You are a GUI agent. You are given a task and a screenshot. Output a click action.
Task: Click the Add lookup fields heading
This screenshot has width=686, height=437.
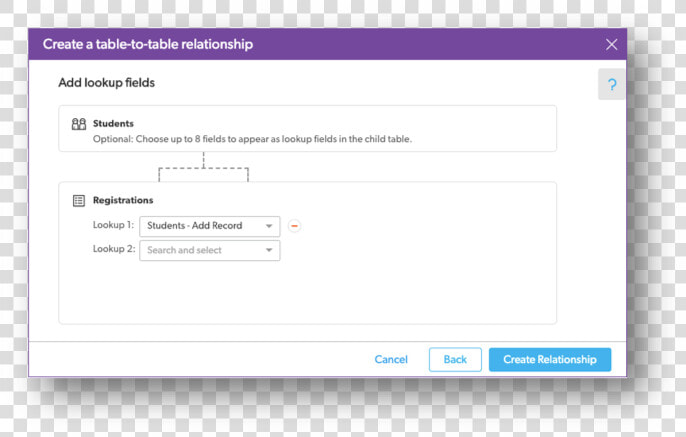[x=106, y=83]
